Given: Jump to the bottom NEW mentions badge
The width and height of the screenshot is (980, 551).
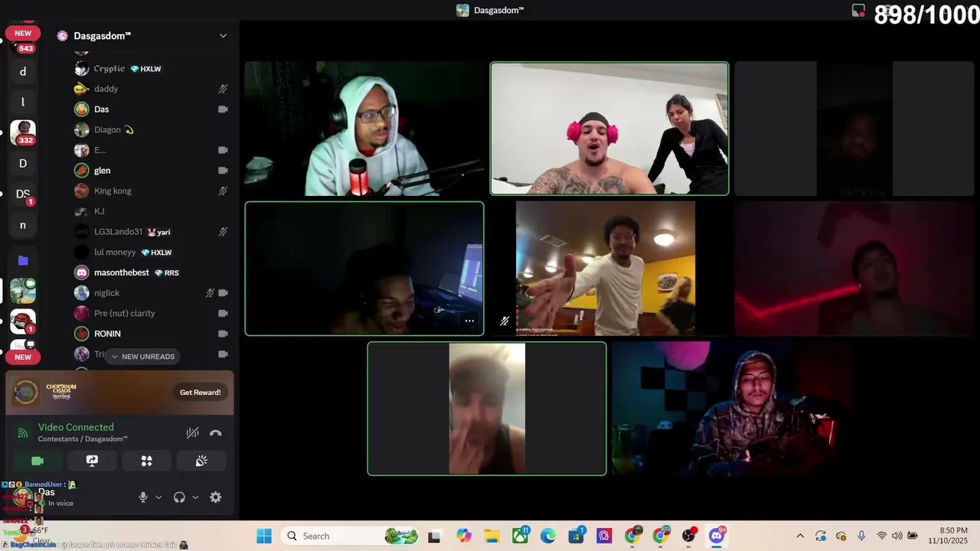Looking at the screenshot, I should [23, 357].
